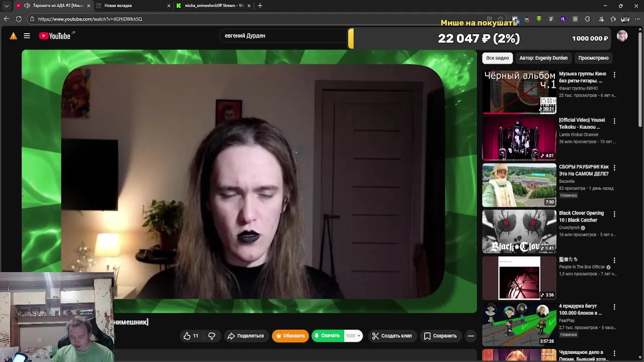Open Black Clover Opening 10 video title

pyautogui.click(x=581, y=217)
